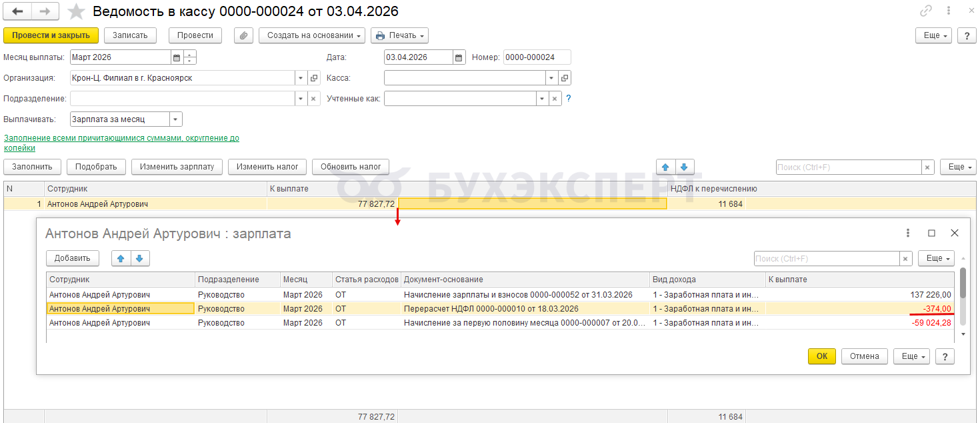980x423 pixels.
Task: Click the -59 024,28 payout value
Action: [x=932, y=323]
